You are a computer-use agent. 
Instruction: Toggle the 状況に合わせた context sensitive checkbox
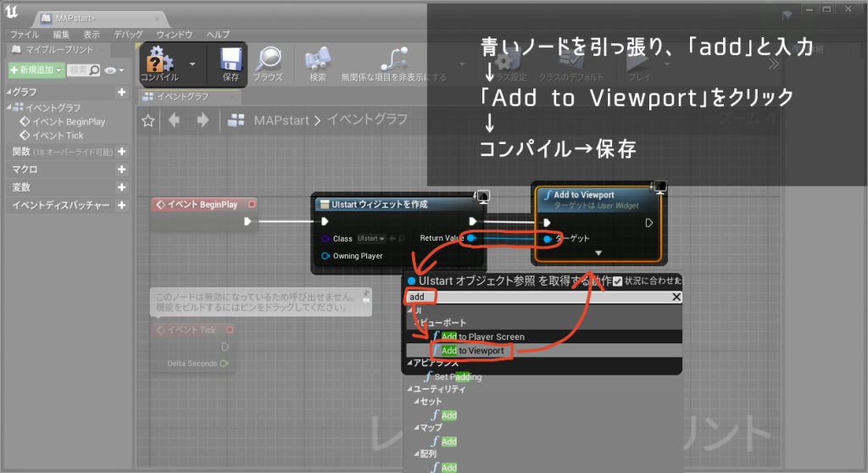617,281
